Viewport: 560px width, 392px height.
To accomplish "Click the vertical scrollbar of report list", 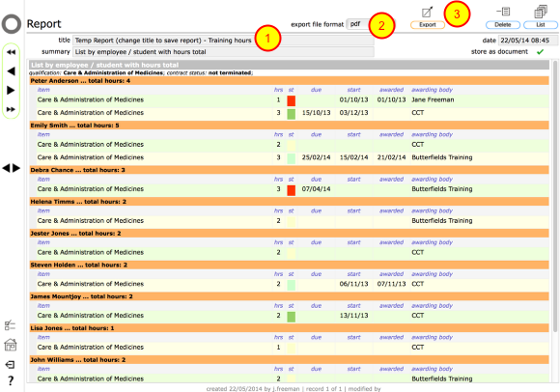I will coord(555,221).
